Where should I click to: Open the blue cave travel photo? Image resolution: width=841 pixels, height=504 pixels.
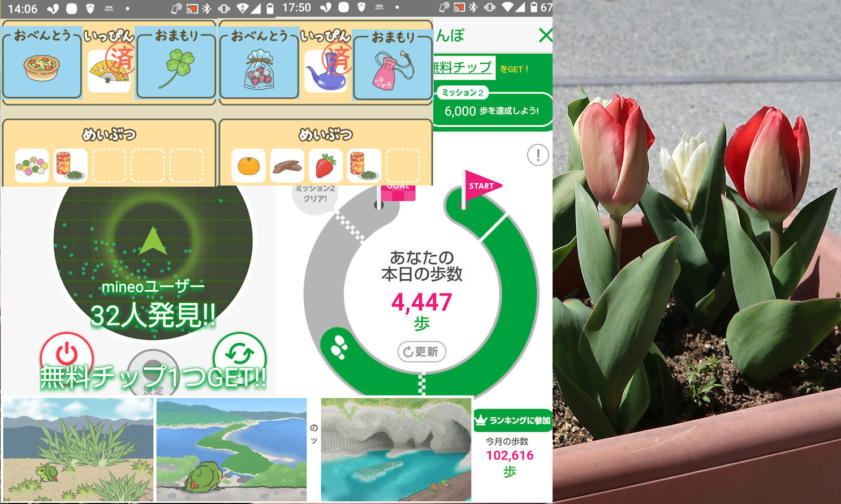click(396, 449)
